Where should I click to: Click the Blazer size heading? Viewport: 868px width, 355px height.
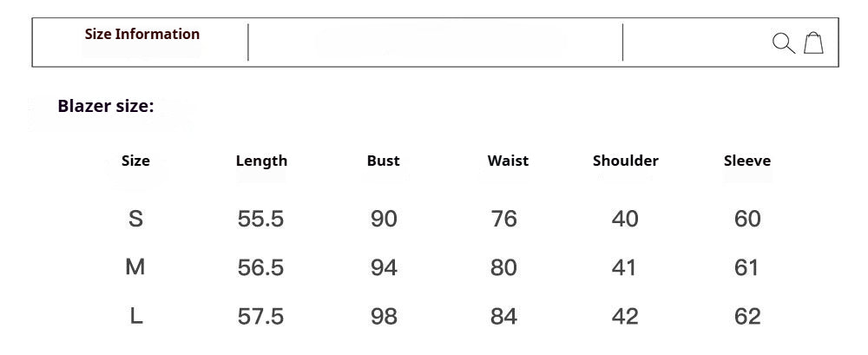click(106, 106)
